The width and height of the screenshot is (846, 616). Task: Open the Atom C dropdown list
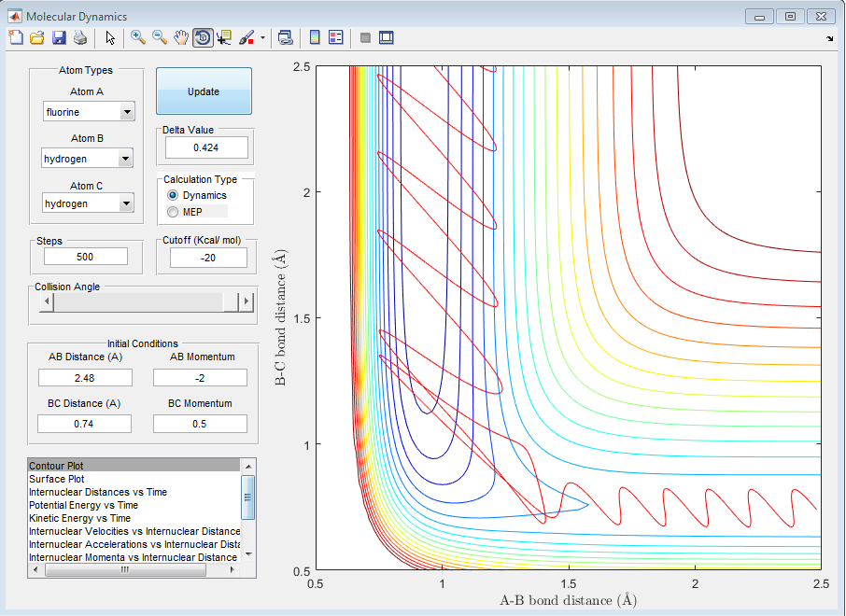[x=127, y=203]
